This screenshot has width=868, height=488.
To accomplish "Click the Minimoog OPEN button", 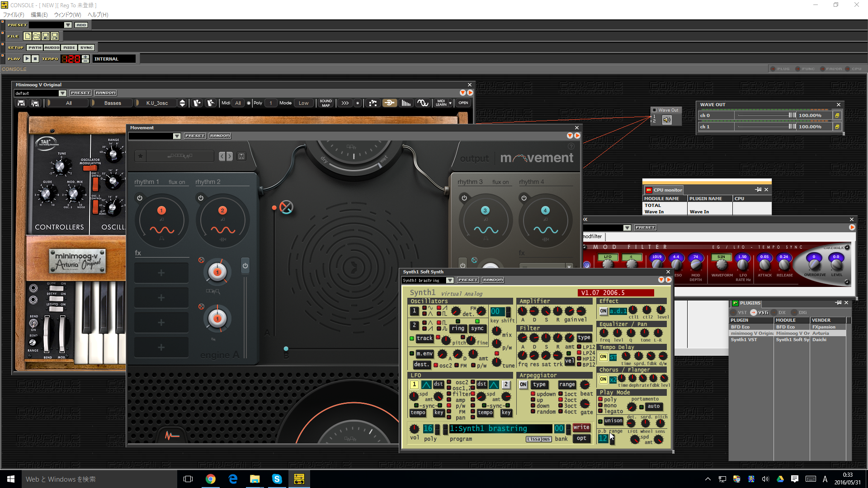I will tap(463, 103).
